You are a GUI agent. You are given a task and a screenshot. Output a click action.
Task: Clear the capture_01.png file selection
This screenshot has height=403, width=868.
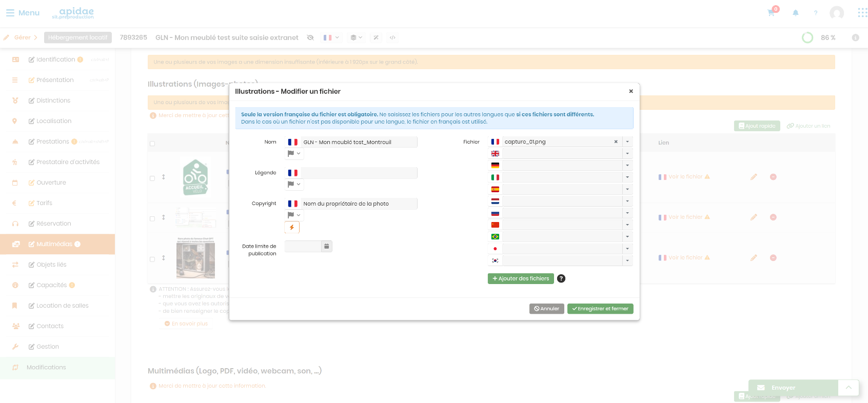[616, 142]
